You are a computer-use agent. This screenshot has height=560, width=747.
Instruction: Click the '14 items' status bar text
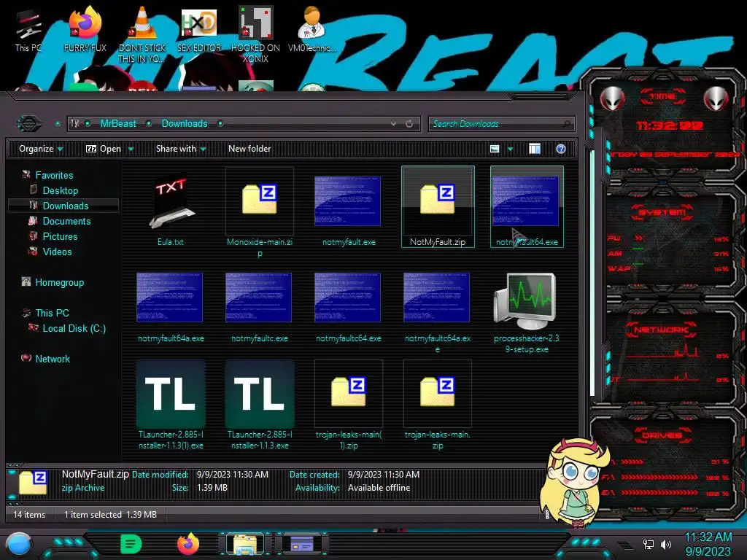(29, 515)
